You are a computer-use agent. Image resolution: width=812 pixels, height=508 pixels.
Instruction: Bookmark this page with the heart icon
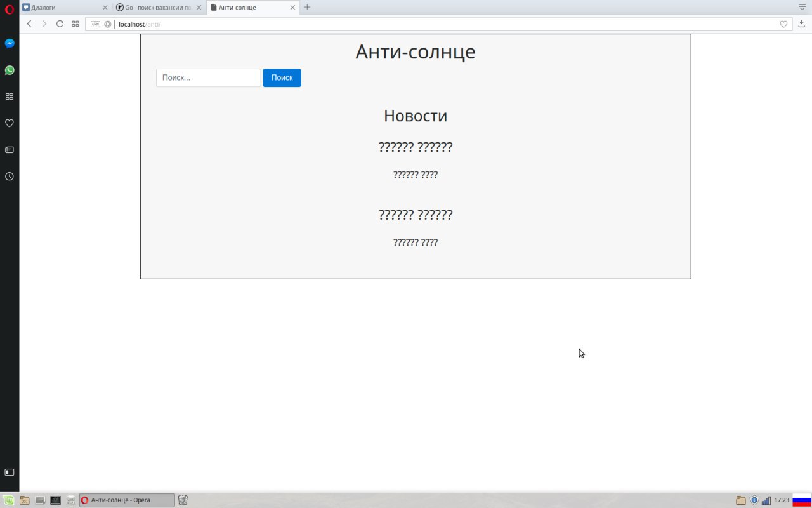point(783,24)
